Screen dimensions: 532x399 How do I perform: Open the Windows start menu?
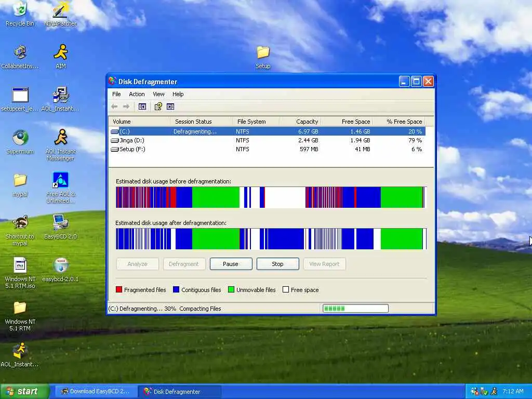pyautogui.click(x=24, y=391)
